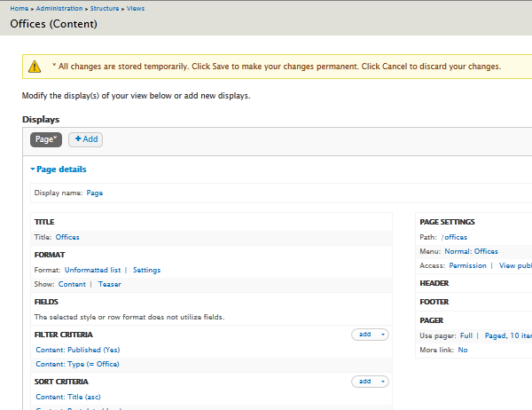Change Show setting Content
Viewport: 532px width, 410px height.
(72, 284)
